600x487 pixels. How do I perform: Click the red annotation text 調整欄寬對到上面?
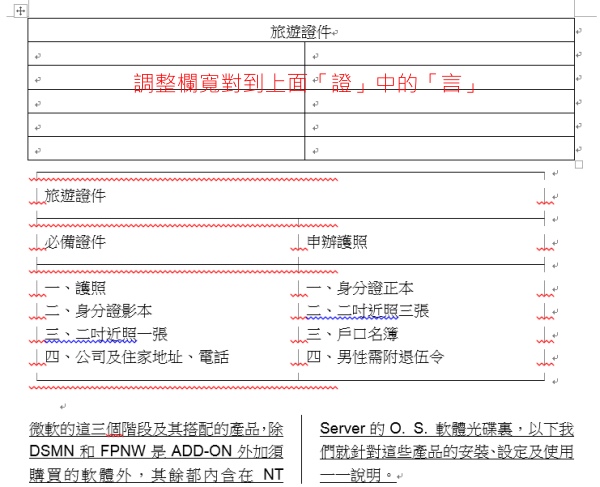(x=221, y=83)
